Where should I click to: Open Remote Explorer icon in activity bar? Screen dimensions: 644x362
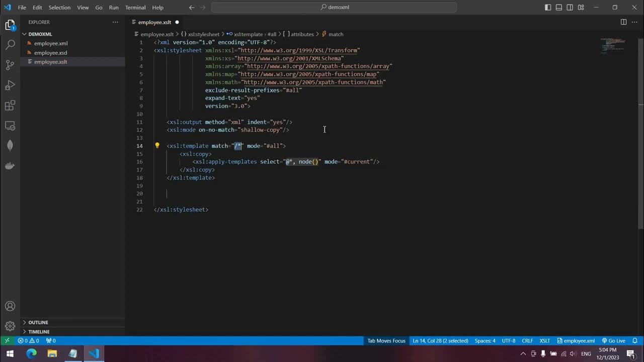tap(10, 125)
